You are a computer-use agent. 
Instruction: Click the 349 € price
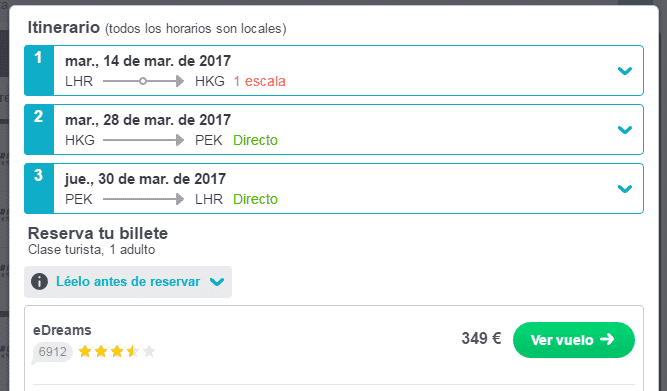pyautogui.click(x=481, y=339)
